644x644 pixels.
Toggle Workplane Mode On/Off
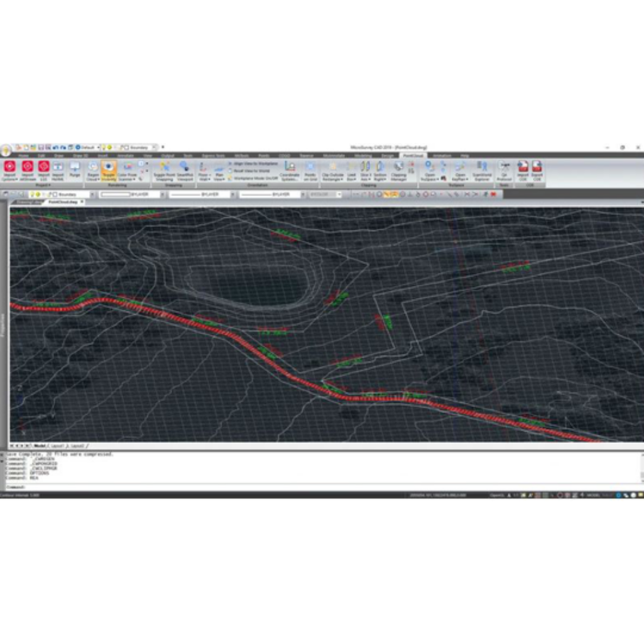(254, 178)
